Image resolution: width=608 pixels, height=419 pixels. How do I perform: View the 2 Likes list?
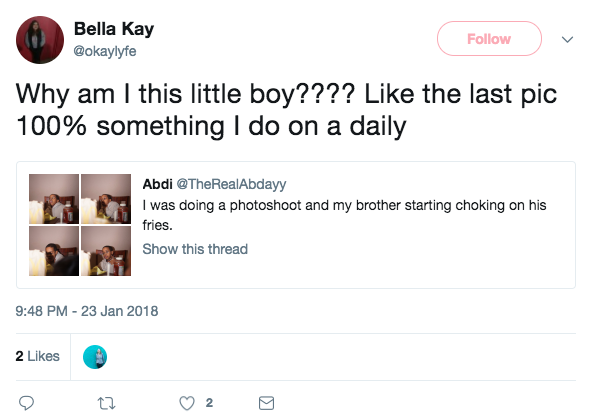point(38,357)
